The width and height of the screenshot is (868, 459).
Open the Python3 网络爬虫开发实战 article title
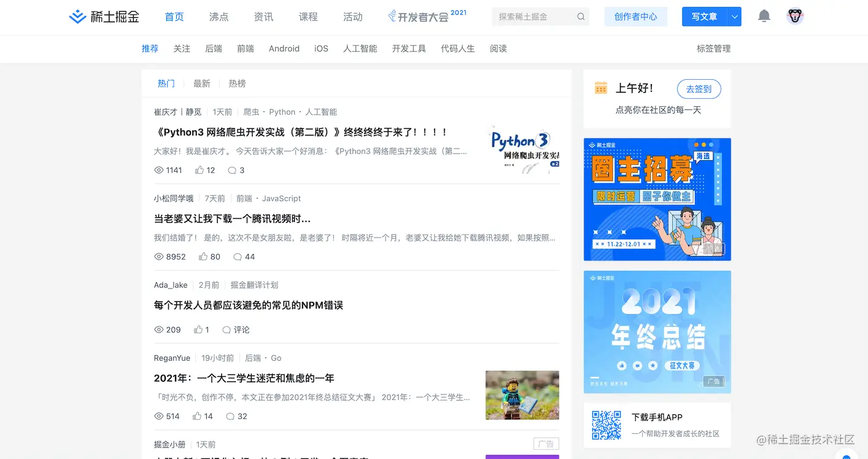point(301,132)
